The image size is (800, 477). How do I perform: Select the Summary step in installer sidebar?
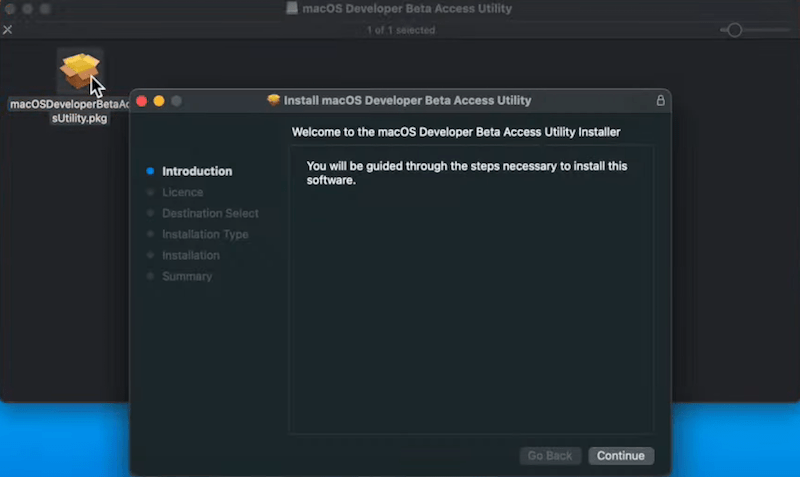click(187, 276)
